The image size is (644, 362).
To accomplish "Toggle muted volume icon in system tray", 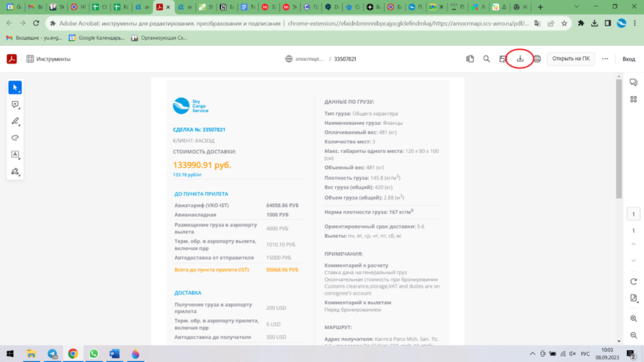I will tap(573, 354).
